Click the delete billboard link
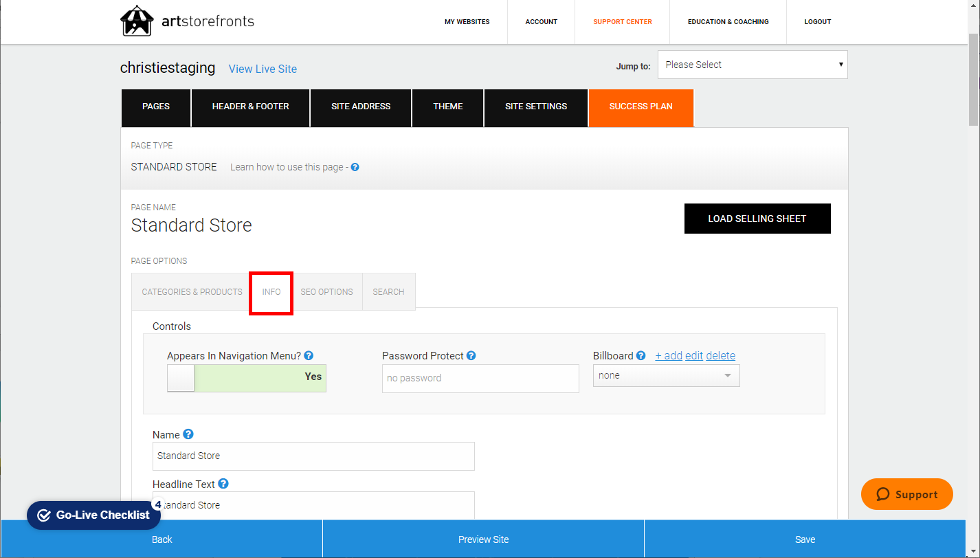Image resolution: width=980 pixels, height=558 pixels. point(720,355)
